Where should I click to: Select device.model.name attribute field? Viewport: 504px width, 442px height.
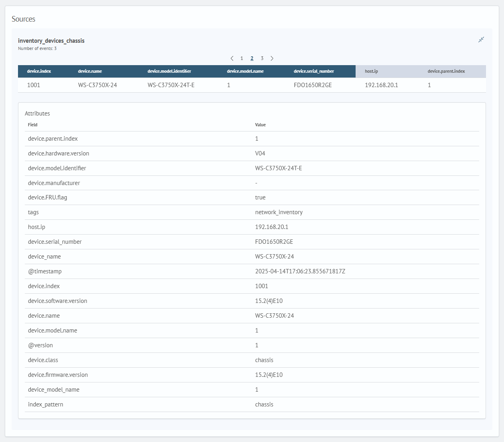click(x=52, y=331)
